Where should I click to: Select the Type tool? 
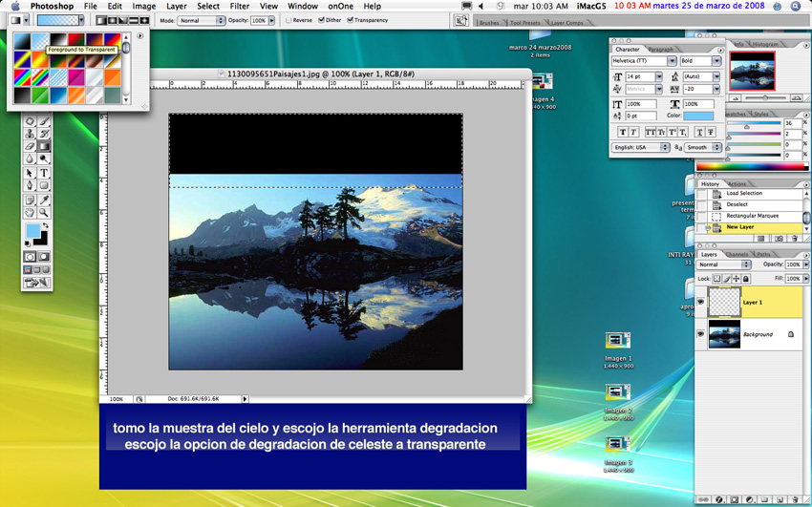[44, 173]
